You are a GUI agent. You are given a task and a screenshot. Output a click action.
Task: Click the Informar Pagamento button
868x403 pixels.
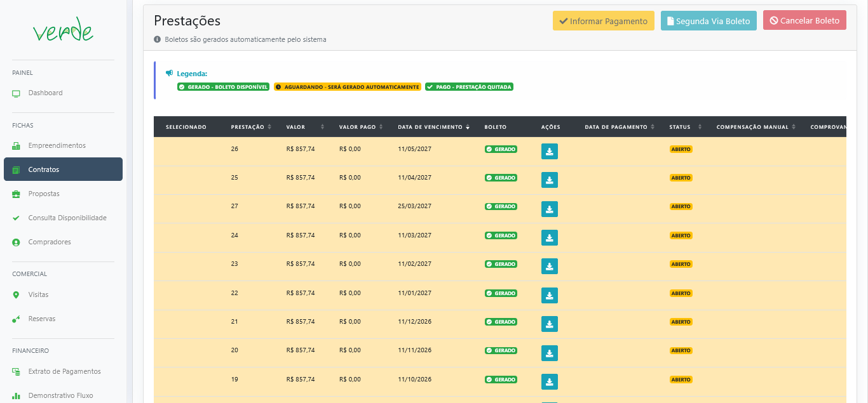point(603,20)
